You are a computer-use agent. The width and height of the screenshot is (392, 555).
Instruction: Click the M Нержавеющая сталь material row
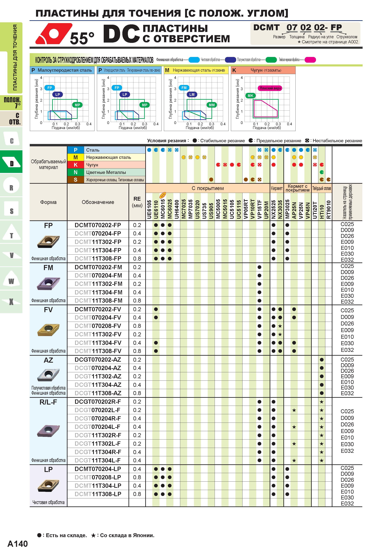(106, 157)
